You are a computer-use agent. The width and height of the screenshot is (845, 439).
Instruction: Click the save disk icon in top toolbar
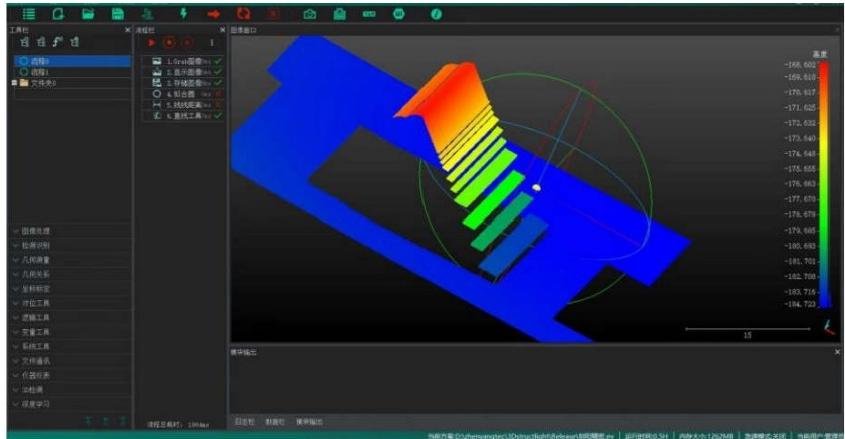(118, 14)
